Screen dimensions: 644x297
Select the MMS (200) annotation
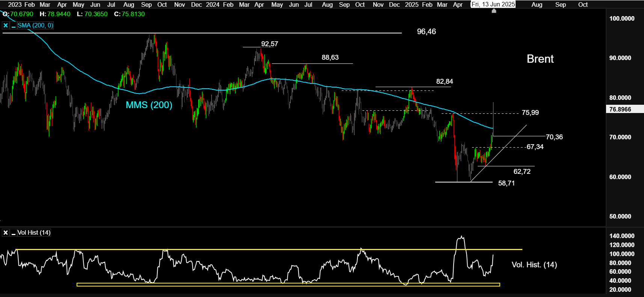pyautogui.click(x=149, y=105)
